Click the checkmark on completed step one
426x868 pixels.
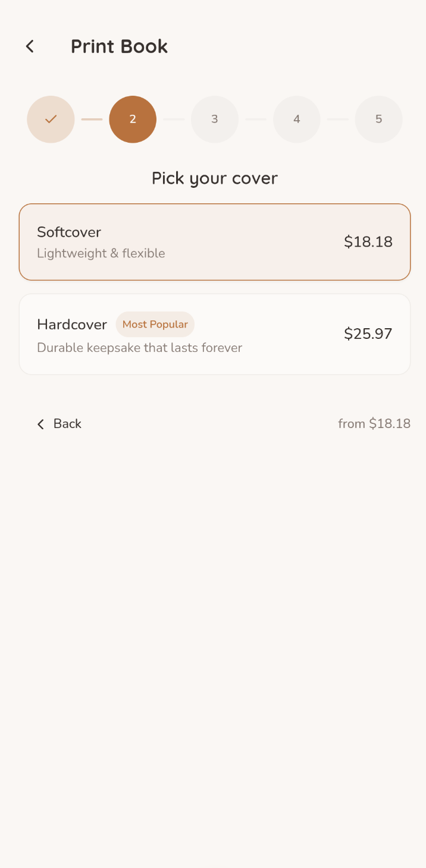tap(51, 119)
